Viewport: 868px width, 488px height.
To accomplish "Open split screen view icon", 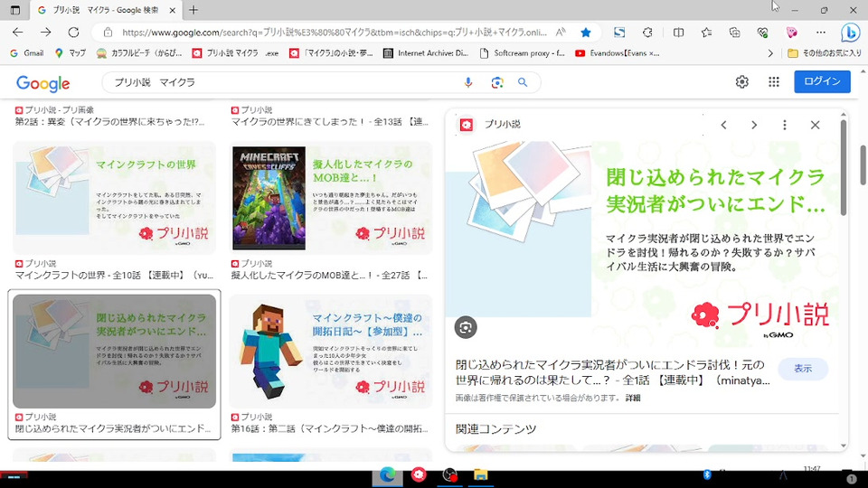I will pos(678,33).
